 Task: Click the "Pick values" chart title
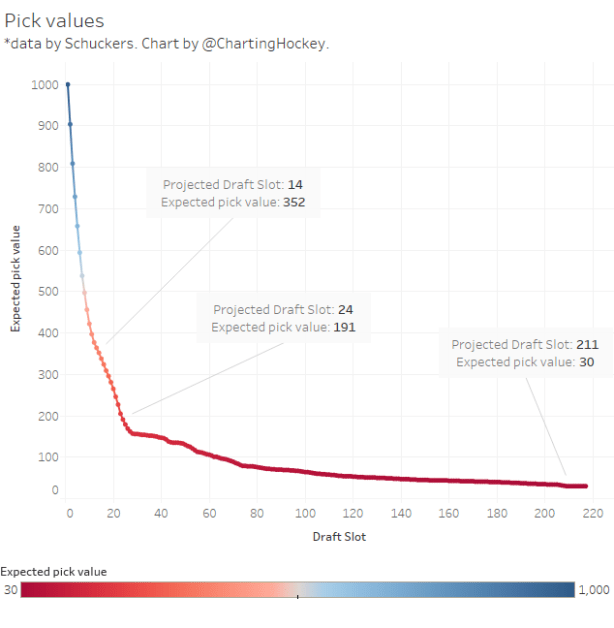tap(54, 20)
